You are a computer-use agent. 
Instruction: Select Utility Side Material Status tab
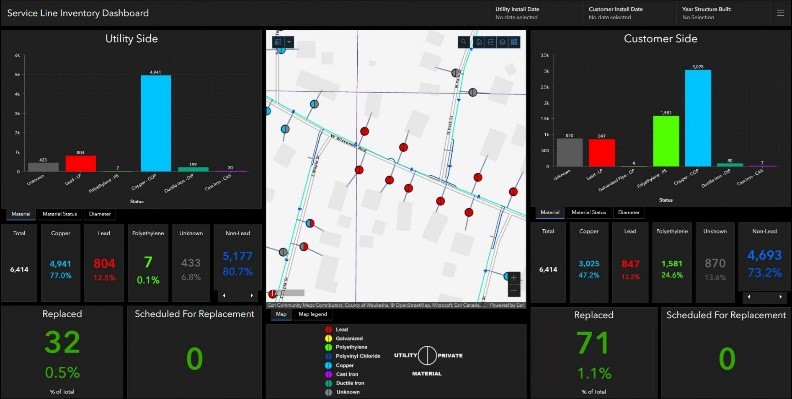click(x=60, y=214)
